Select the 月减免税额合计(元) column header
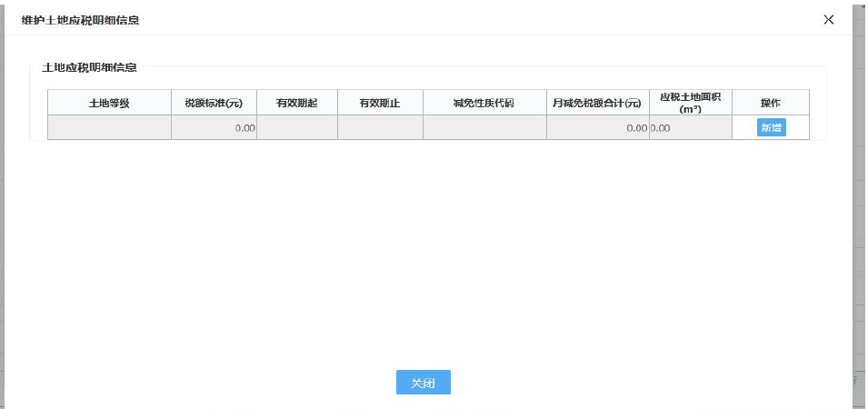The height and width of the screenshot is (409, 868). pos(597,103)
